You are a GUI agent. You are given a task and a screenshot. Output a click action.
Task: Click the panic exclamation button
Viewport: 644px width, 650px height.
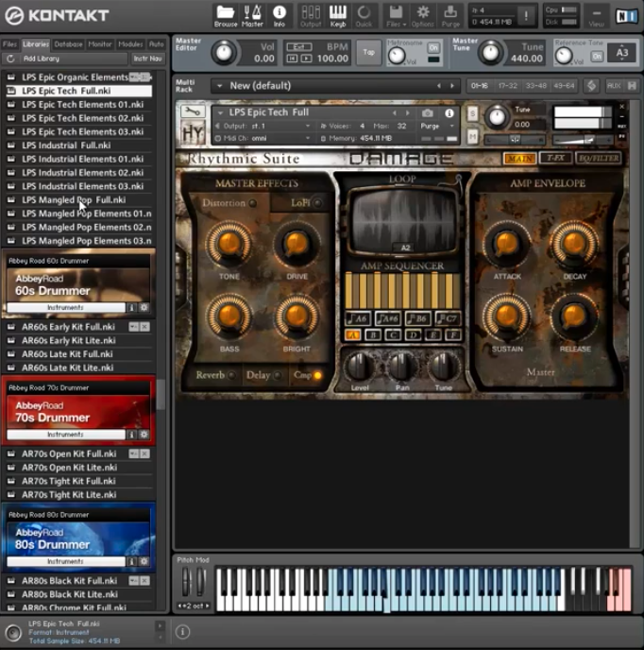(x=526, y=16)
